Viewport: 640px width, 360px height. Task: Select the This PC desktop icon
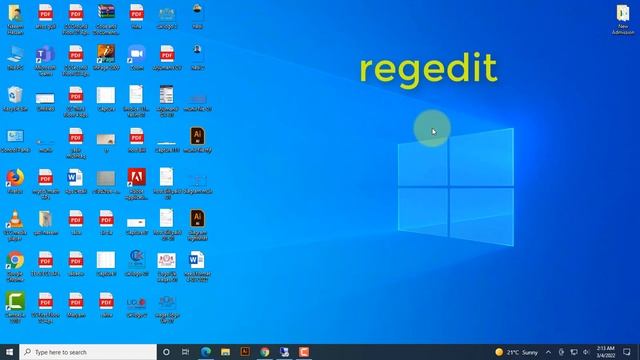tap(15, 58)
